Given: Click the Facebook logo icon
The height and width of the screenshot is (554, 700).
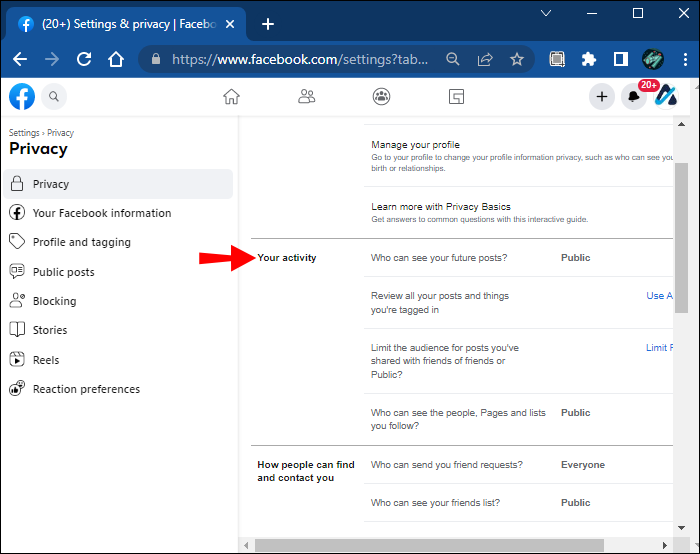Looking at the screenshot, I should 22,97.
